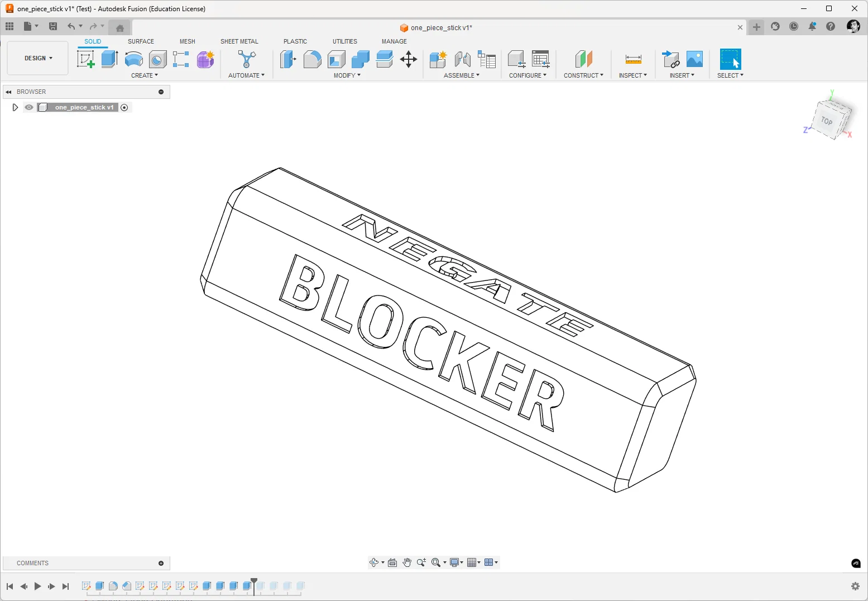Toggle visibility eye of one_piece_stick v1
868x601 pixels.
tap(29, 107)
